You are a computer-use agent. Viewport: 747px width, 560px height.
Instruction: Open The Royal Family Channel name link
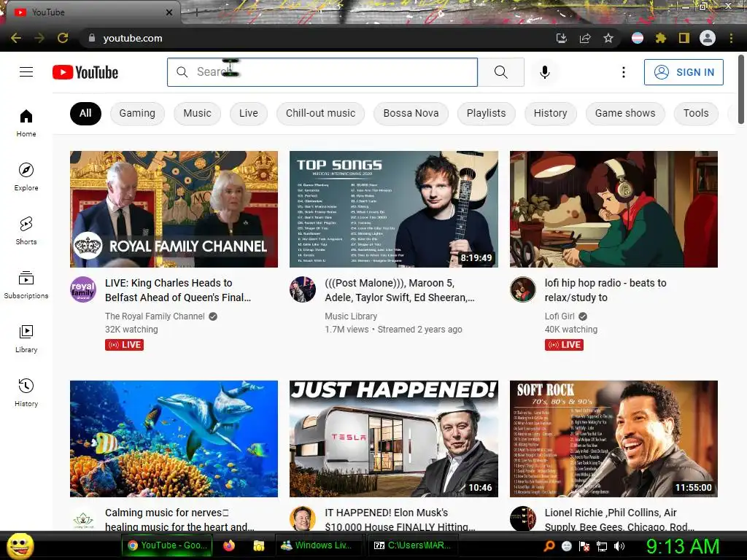coord(155,316)
